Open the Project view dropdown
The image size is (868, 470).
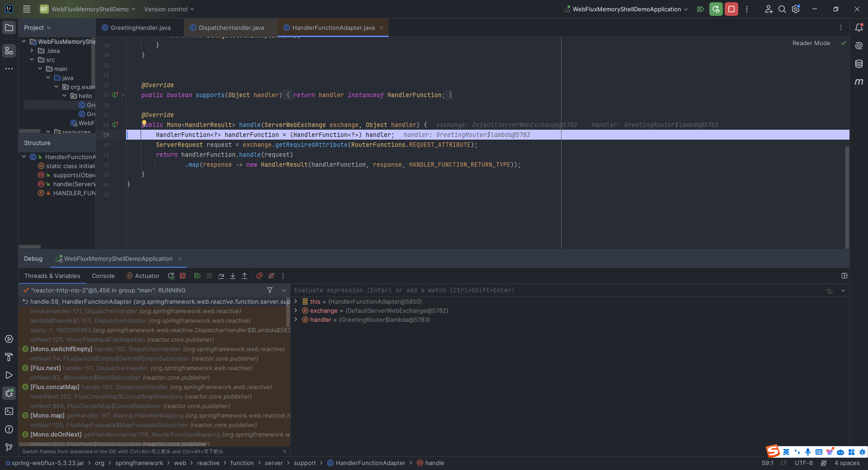(x=37, y=28)
